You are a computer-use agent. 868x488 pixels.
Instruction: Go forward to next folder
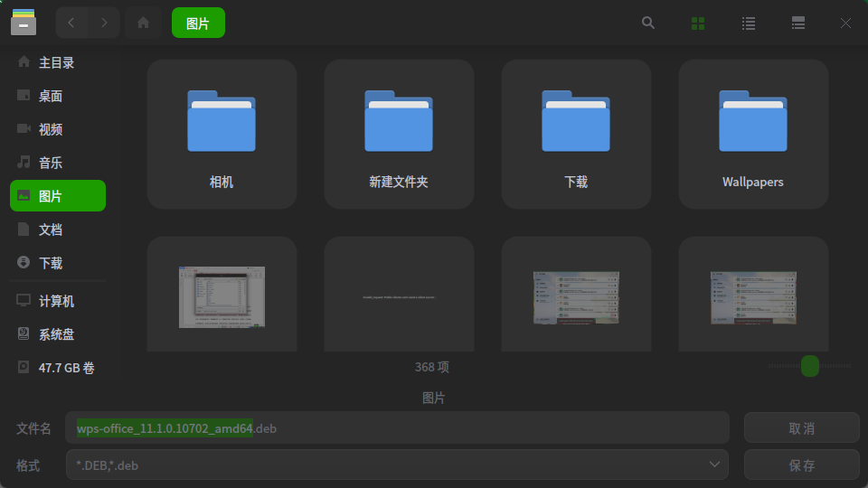tap(104, 23)
